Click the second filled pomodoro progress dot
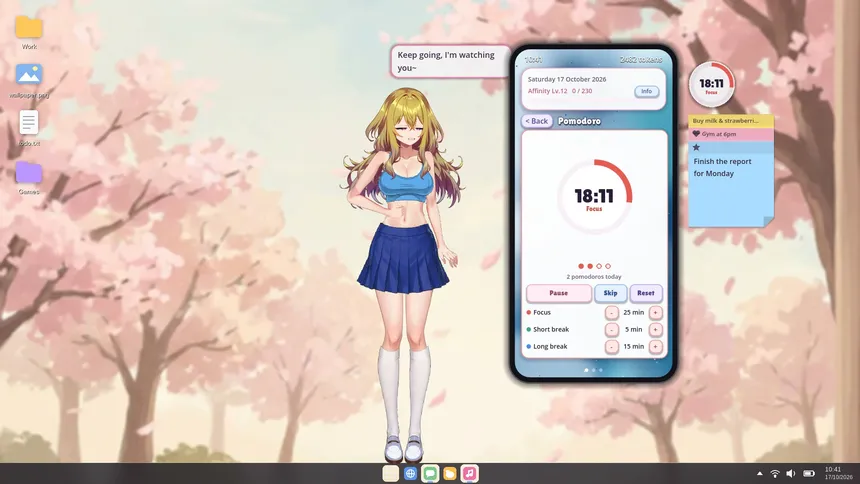This screenshot has width=860, height=484. (590, 266)
